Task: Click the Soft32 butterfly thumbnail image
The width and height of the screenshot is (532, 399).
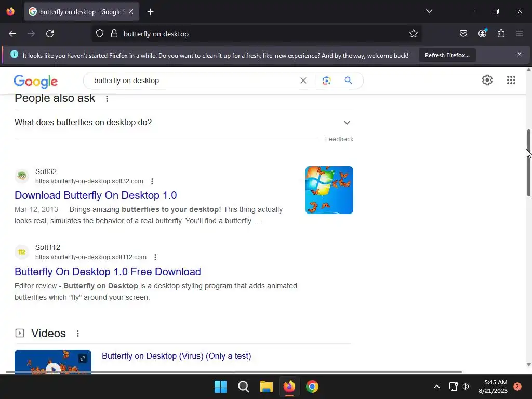Action: coord(329,190)
